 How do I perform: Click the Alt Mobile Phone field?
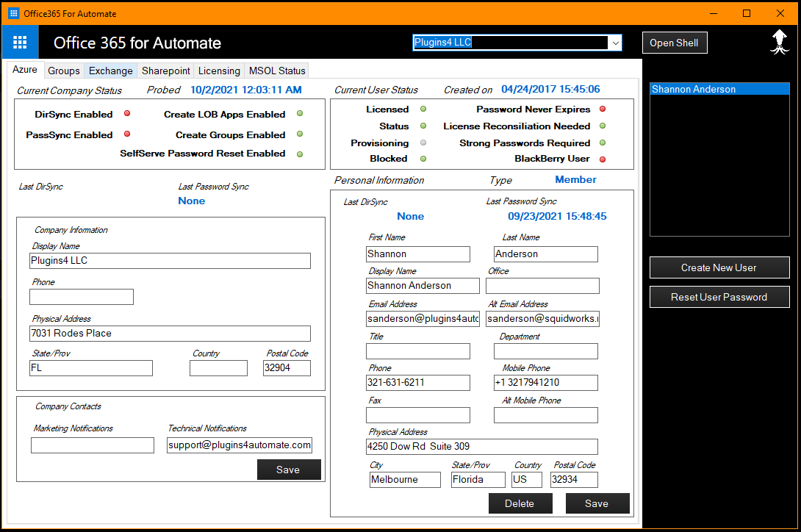545,415
